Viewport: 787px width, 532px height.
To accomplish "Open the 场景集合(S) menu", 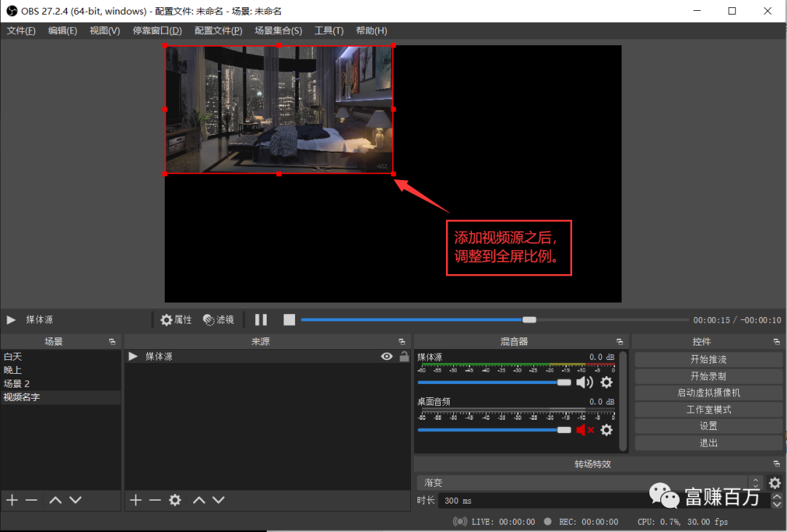I will coord(278,31).
